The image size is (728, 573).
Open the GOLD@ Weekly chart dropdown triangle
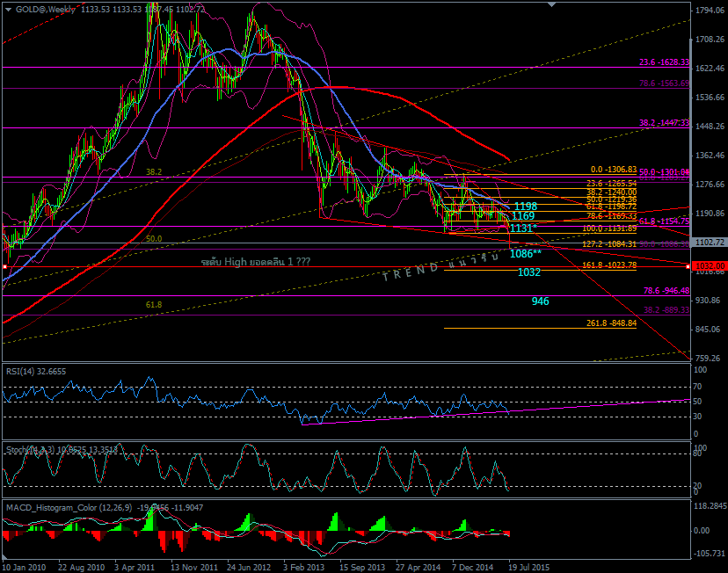[x=9, y=10]
